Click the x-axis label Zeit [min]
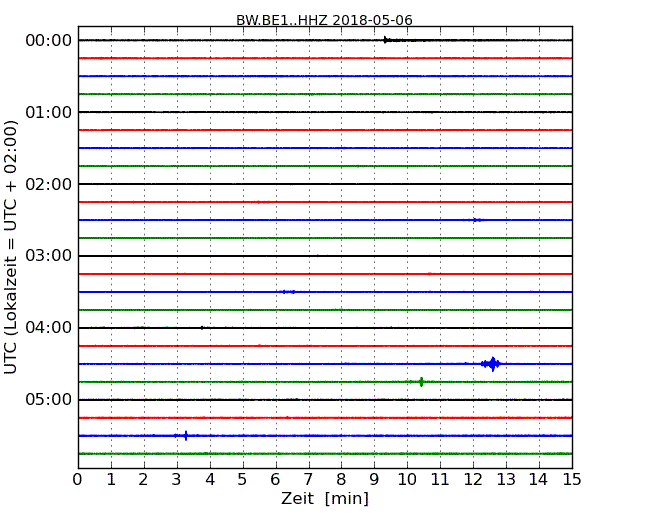Image resolution: width=650 pixels, height=520 pixels. (x=325, y=498)
